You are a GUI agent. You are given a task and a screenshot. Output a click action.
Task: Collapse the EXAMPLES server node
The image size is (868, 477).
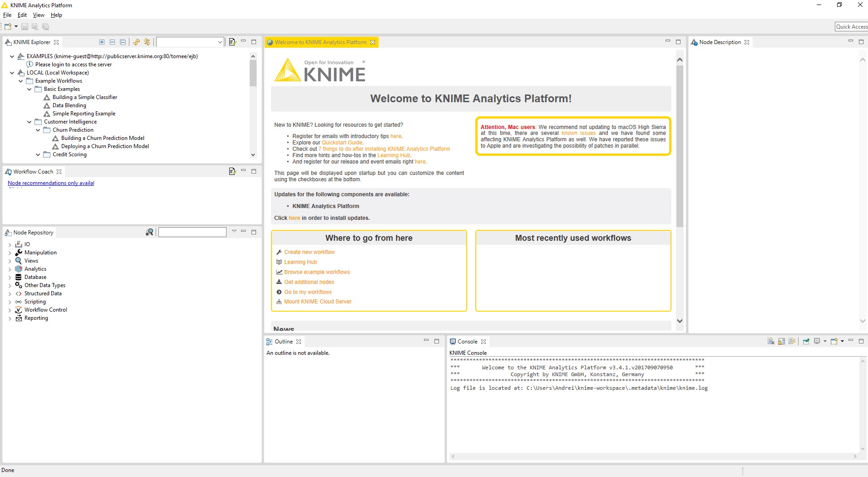pyautogui.click(x=12, y=56)
